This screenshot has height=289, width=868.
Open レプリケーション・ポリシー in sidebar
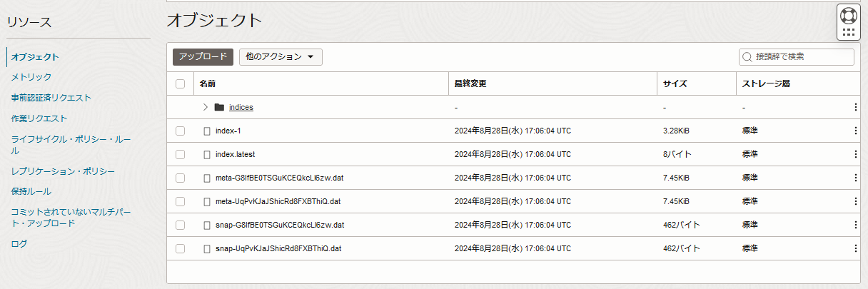pos(63,171)
